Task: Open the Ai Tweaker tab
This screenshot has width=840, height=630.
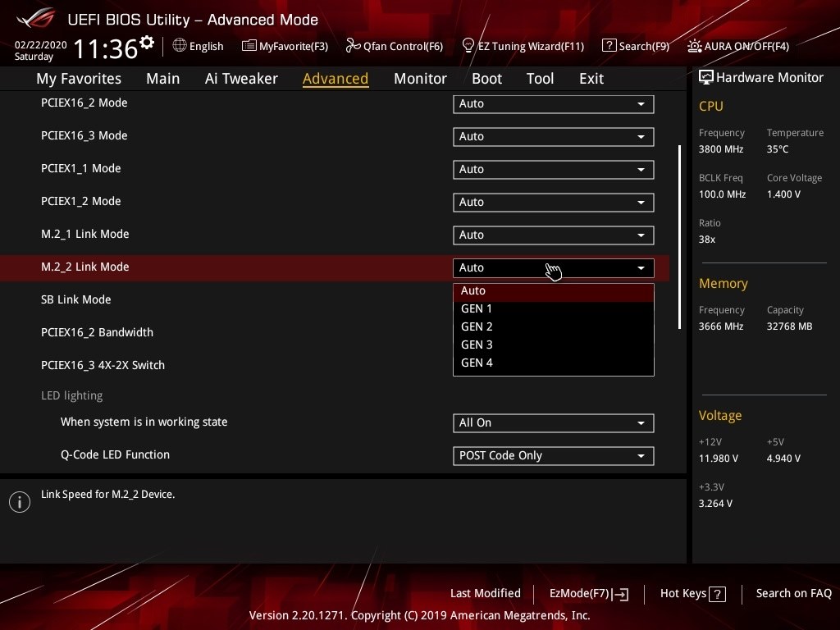Action: coord(241,78)
